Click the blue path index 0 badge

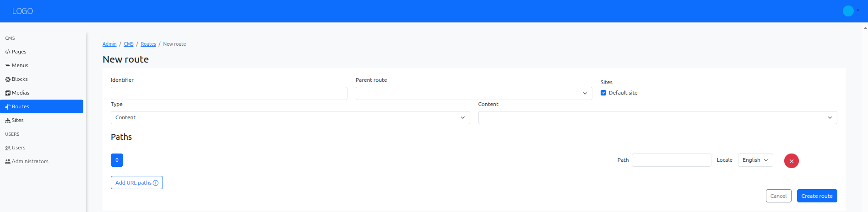click(117, 160)
